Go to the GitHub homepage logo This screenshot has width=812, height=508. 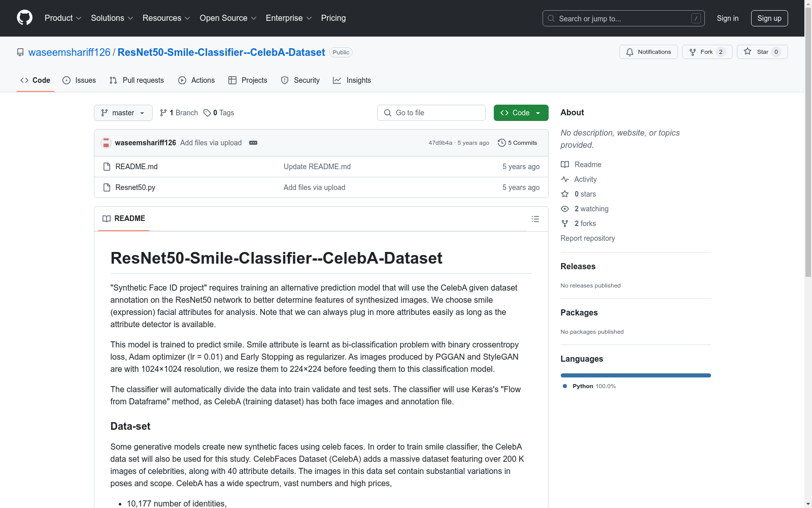tap(24, 18)
